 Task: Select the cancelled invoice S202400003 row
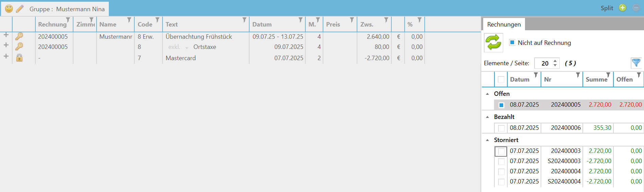pos(564,161)
